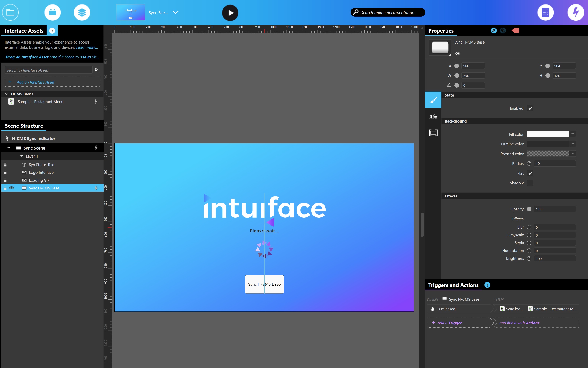
Task: Toggle lock on Sync H-CMS Base layer
Action: click(x=5, y=188)
